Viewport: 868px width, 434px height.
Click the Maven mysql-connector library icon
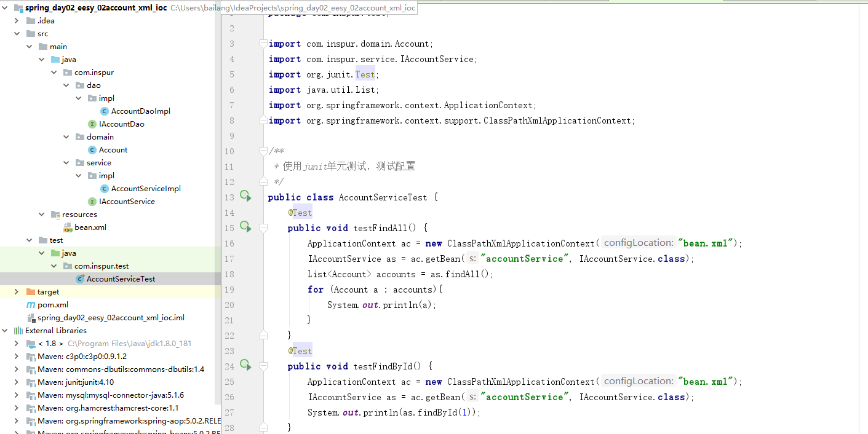(x=31, y=395)
